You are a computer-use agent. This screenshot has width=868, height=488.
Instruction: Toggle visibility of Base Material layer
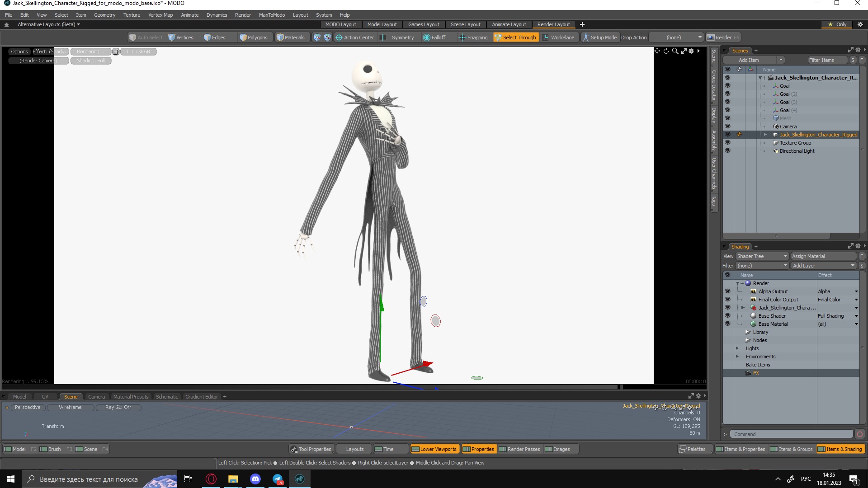[728, 324]
